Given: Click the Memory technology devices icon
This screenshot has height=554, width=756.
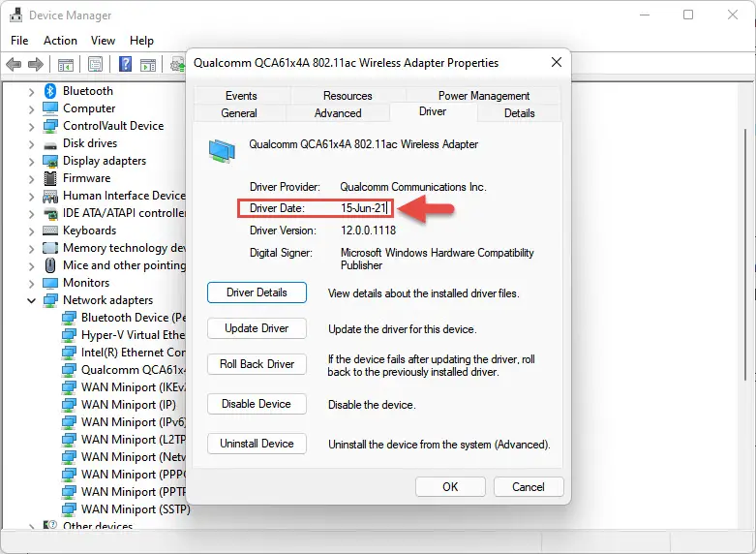Looking at the screenshot, I should 50,248.
